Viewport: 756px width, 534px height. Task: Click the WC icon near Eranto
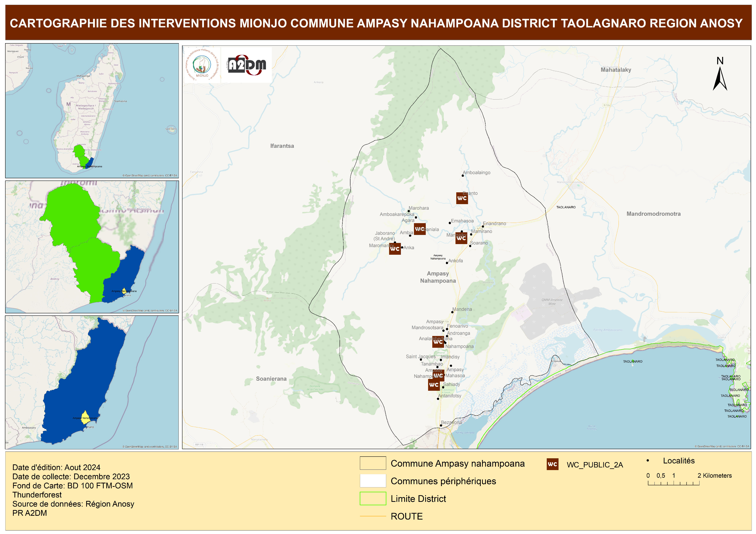click(462, 198)
